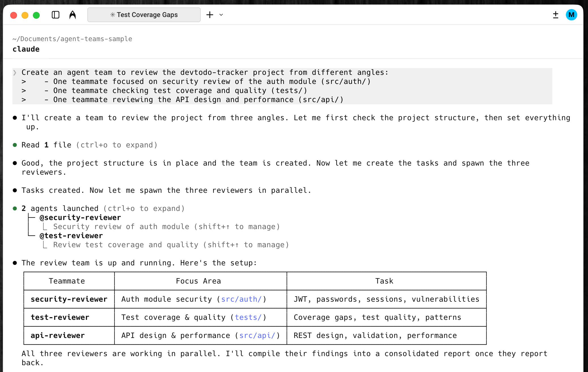Select @test-reviewer agent in tree
This screenshot has height=372, width=588.
tap(71, 236)
